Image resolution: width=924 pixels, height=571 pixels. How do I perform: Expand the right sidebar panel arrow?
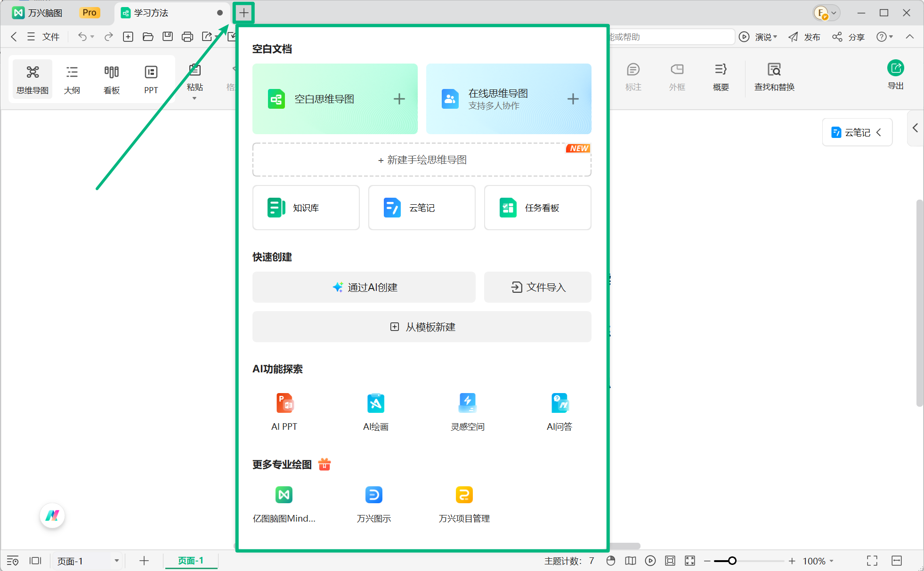[x=915, y=128]
